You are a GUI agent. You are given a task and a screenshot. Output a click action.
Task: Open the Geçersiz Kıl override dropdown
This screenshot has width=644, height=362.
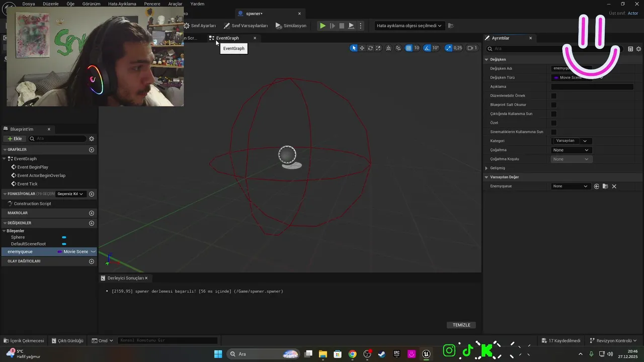point(70,194)
